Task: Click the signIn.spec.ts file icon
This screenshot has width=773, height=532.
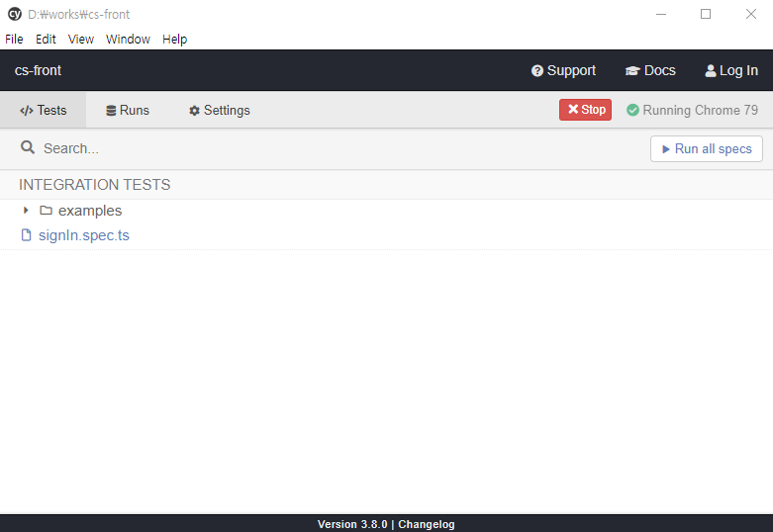Action: point(27,235)
